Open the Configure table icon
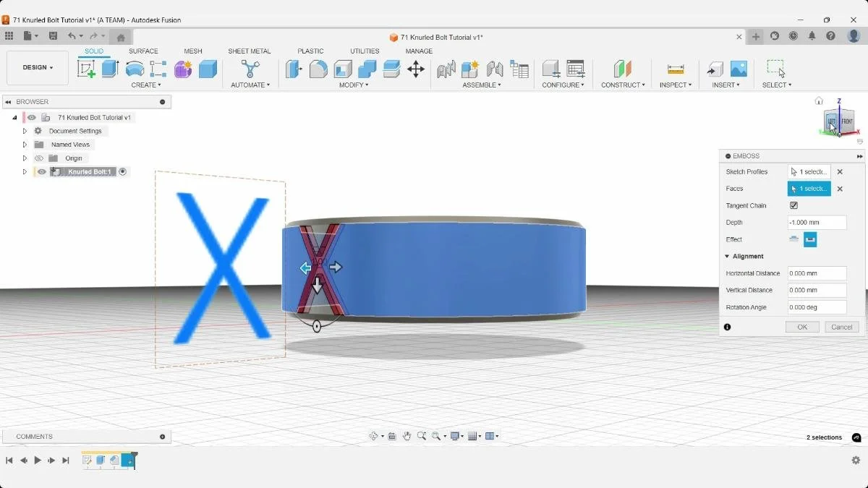Viewport: 868px width, 488px height. 576,69
